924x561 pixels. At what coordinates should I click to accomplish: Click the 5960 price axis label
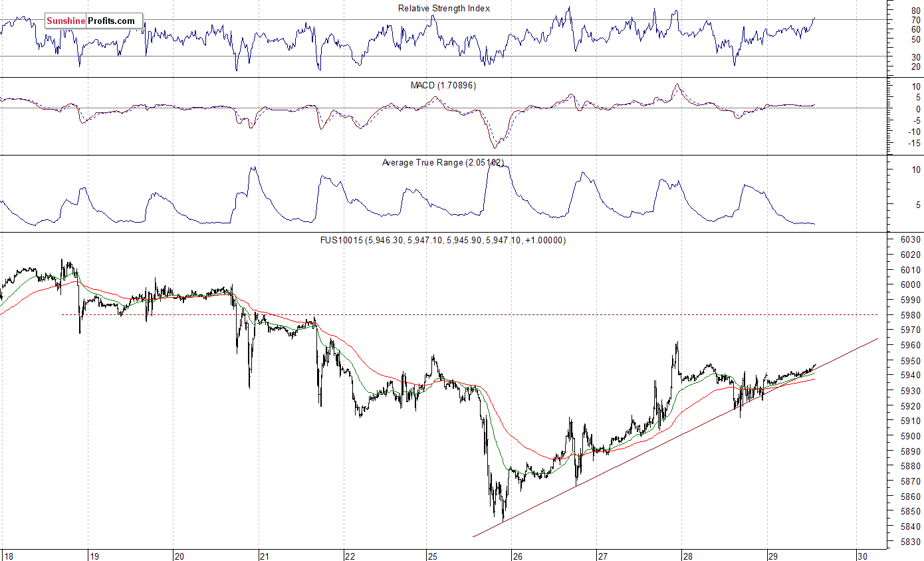[x=911, y=345]
